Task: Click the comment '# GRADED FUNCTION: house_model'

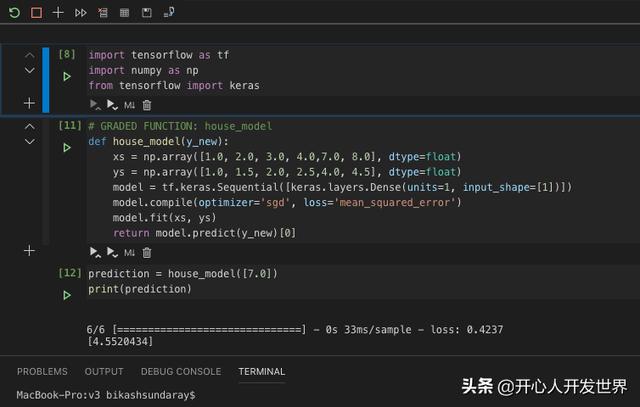Action: pyautogui.click(x=180, y=126)
